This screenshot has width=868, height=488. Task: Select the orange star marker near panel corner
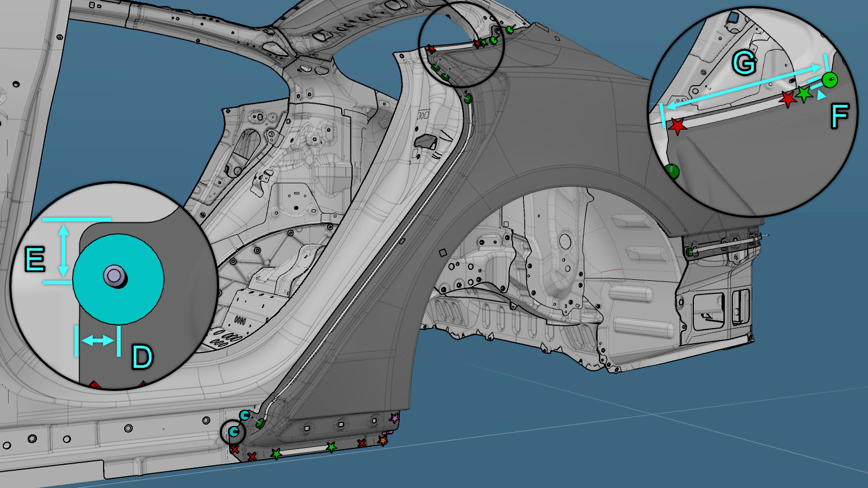click(382, 440)
